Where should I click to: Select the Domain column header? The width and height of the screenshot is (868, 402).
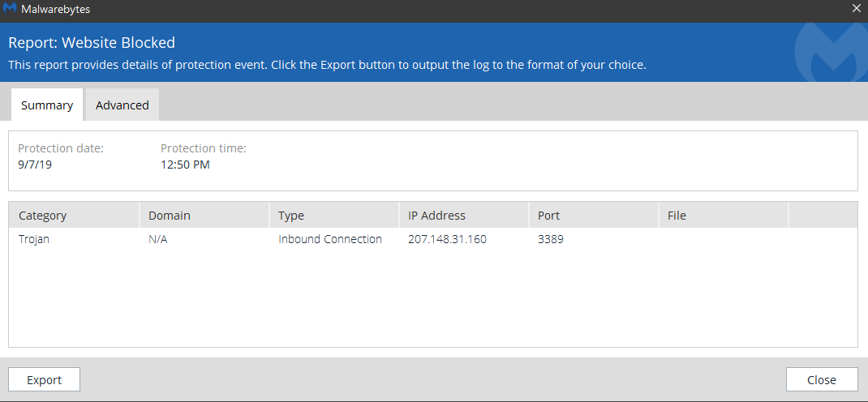pyautogui.click(x=204, y=215)
